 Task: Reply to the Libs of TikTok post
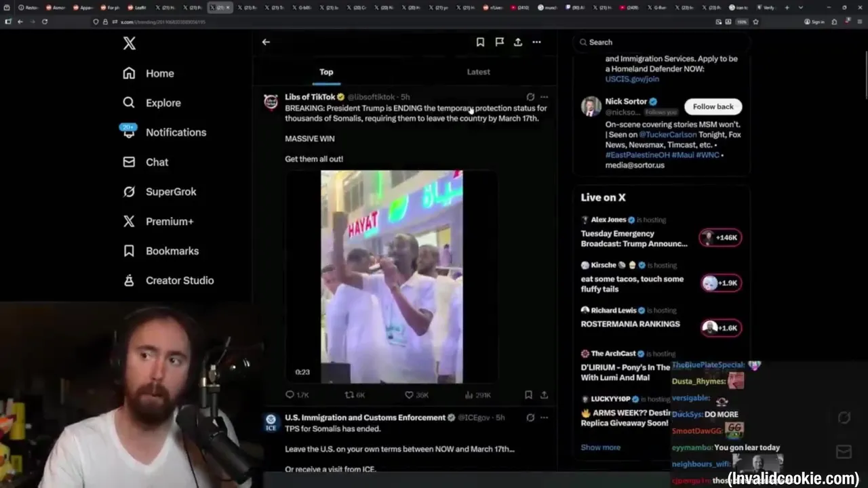297,394
